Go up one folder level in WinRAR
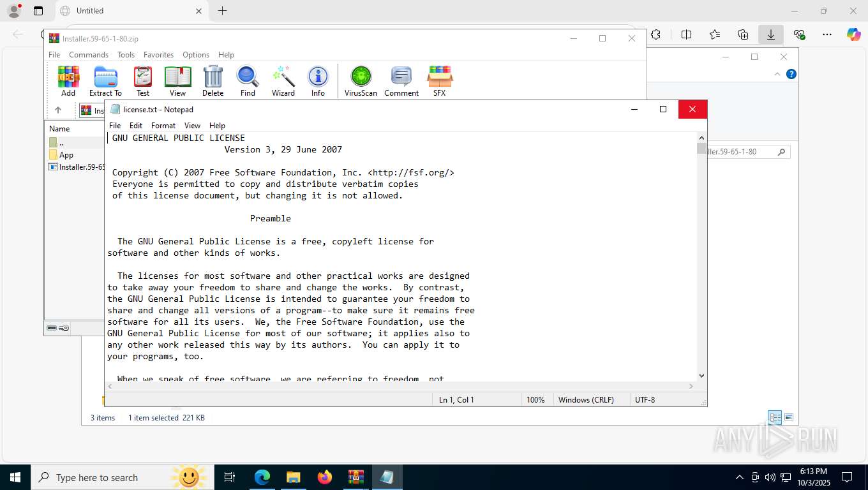The width and height of the screenshot is (868, 490). 58,110
